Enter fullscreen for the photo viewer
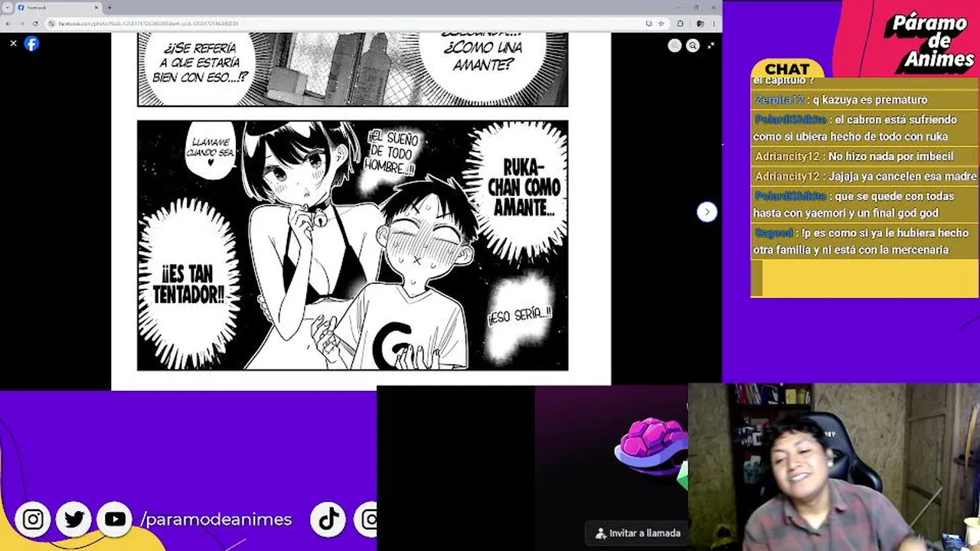Viewport: 980px width, 551px height. coord(711,46)
